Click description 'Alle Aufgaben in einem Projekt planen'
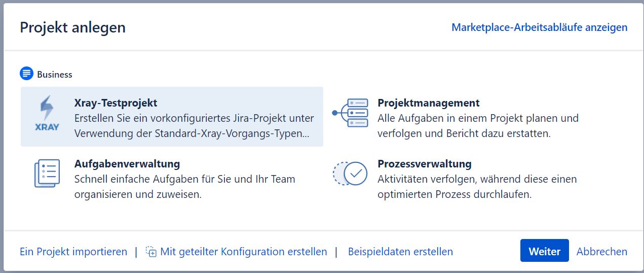 (x=478, y=126)
